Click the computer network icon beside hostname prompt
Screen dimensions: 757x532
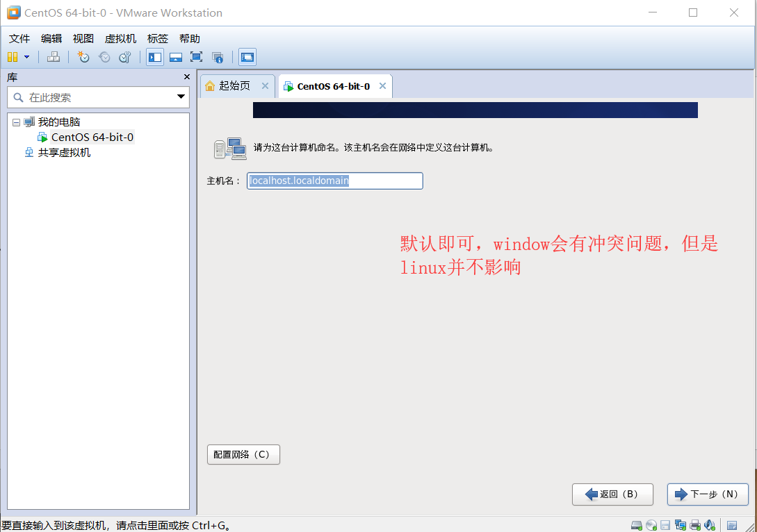pos(230,149)
